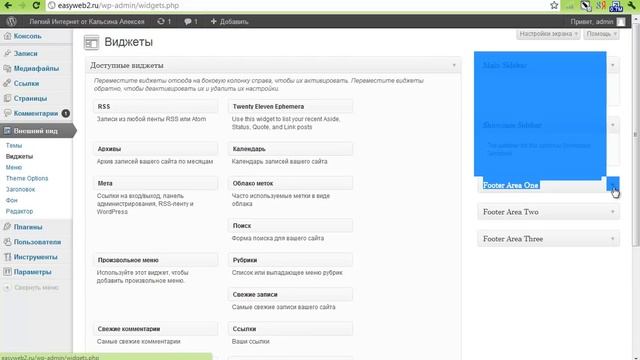The height and width of the screenshot is (360, 640).
Task: Click the Записи pin icon
Action: click(7, 53)
